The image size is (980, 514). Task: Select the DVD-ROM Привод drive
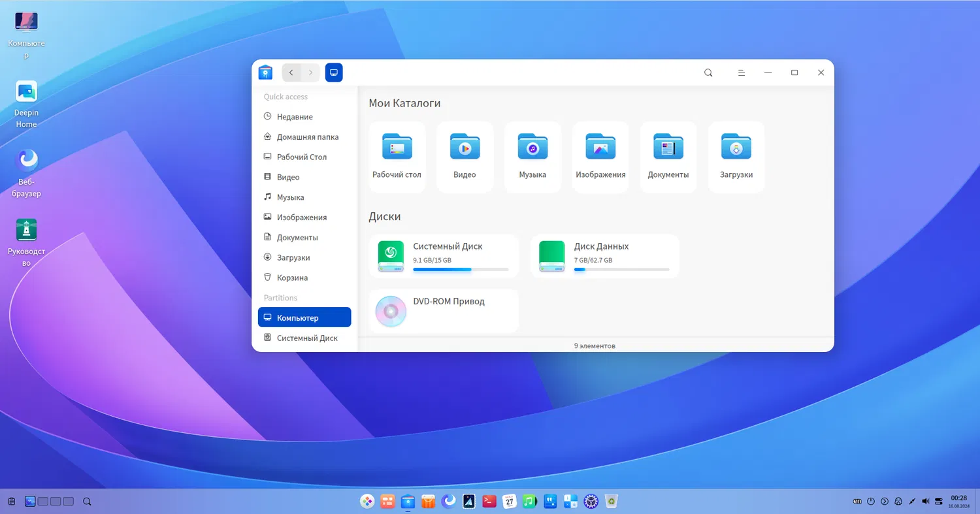tap(444, 311)
